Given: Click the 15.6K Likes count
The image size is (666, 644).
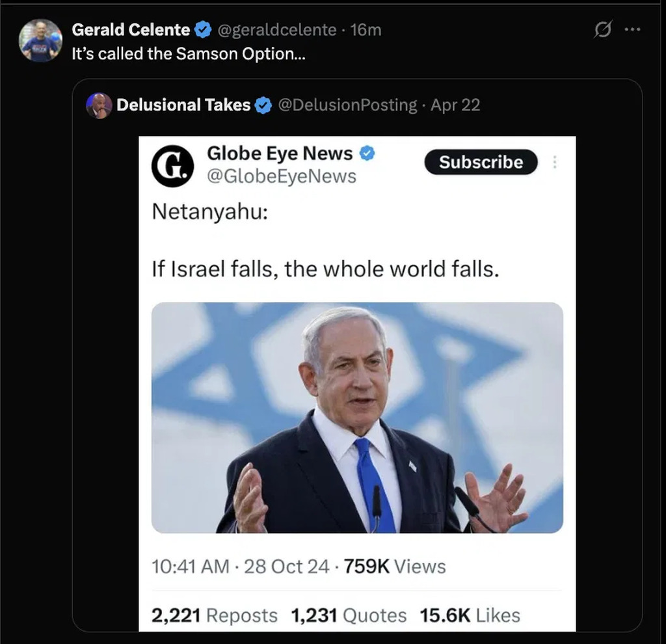Looking at the screenshot, I should pos(470,615).
